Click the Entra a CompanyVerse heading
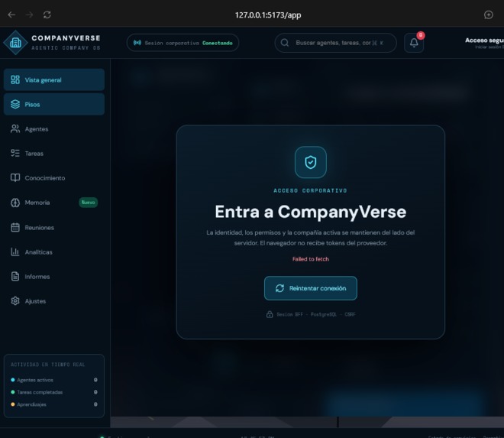This screenshot has height=438, width=504. [311, 212]
